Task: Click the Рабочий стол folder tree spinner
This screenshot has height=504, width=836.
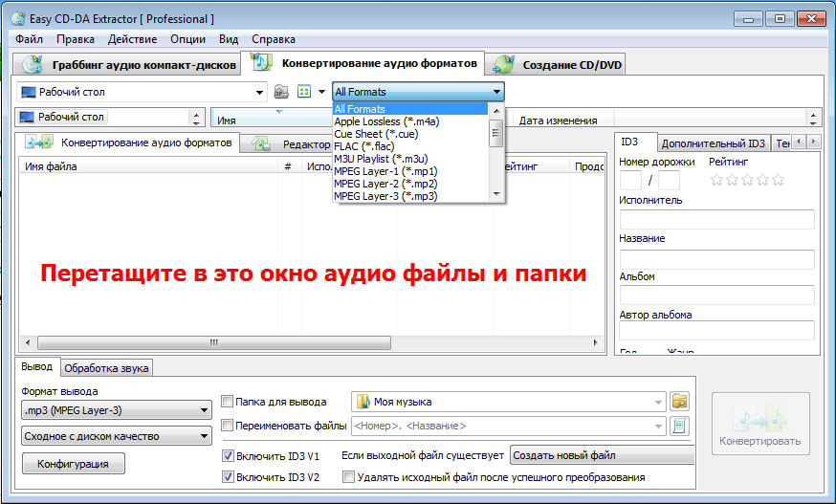Action: pos(196,118)
